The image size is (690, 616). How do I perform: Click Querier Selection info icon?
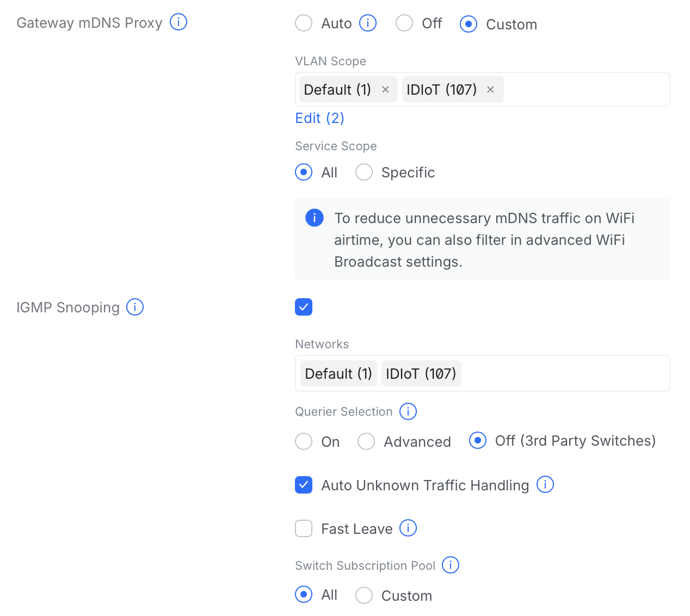(x=408, y=411)
